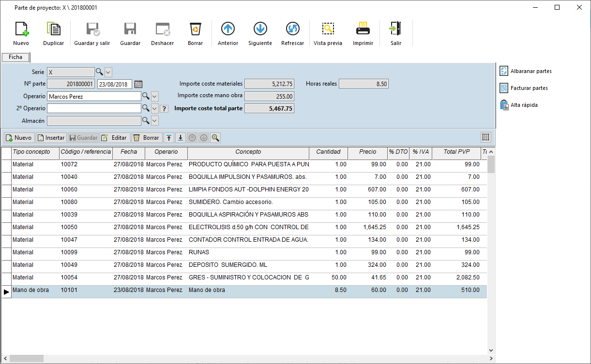Click the Deshacer toolbar icon
591x364 pixels.
[162, 29]
